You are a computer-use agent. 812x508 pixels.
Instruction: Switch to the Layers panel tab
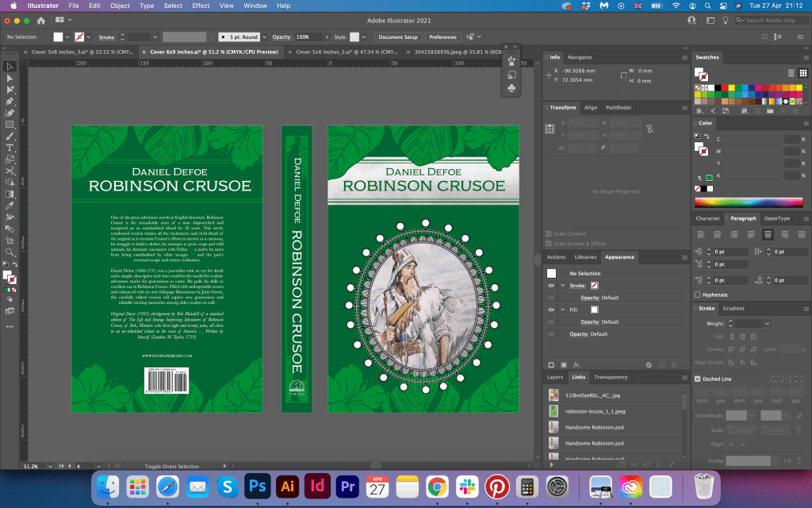tap(555, 377)
